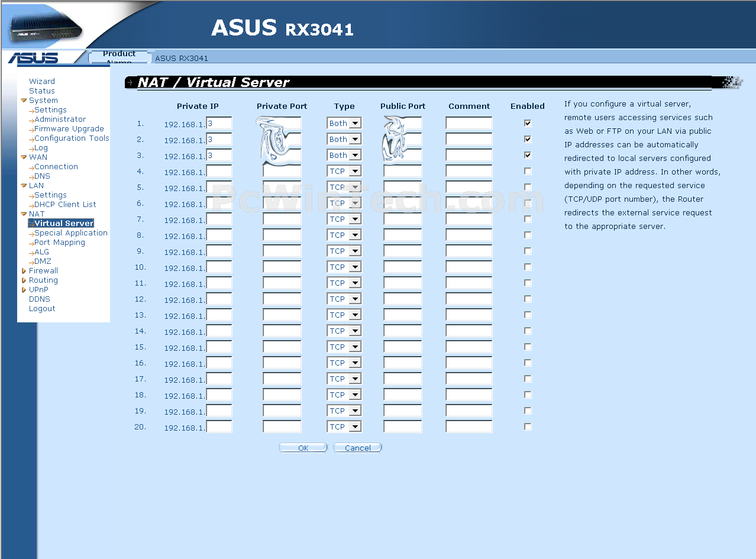Viewport: 756px width, 559px height.
Task: Open System Settings page
Action: 50,110
